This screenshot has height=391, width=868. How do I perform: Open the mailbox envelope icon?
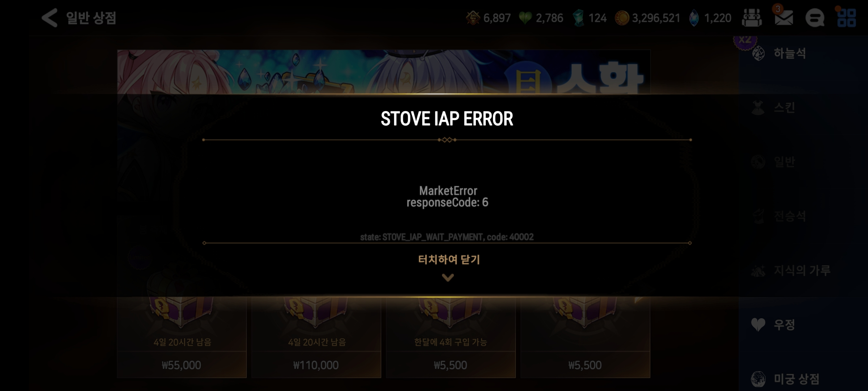coord(784,18)
